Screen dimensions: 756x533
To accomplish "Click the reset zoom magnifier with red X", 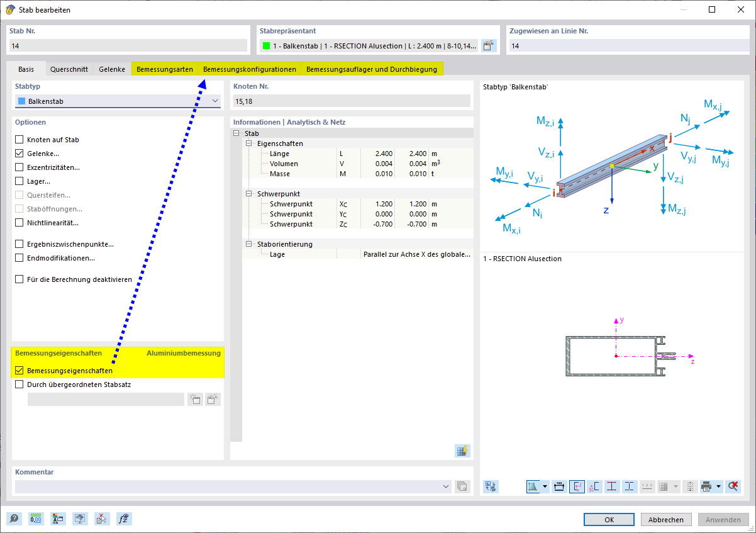I will (x=733, y=486).
